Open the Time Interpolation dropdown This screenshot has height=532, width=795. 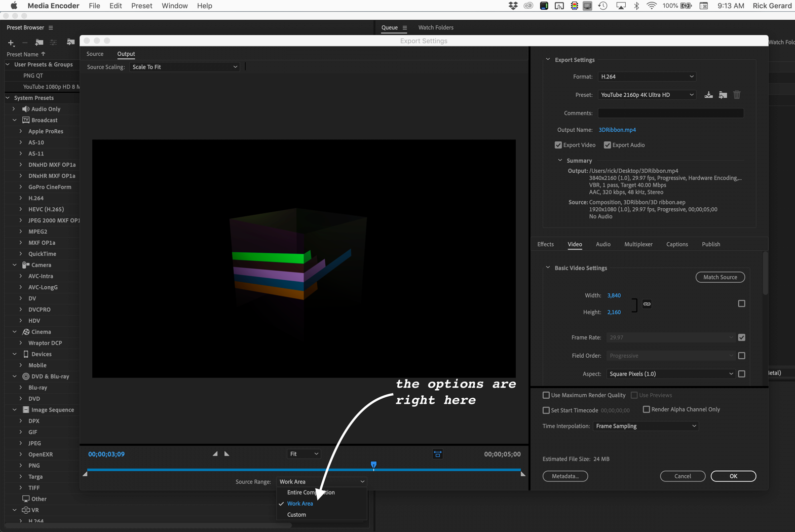[646, 426]
